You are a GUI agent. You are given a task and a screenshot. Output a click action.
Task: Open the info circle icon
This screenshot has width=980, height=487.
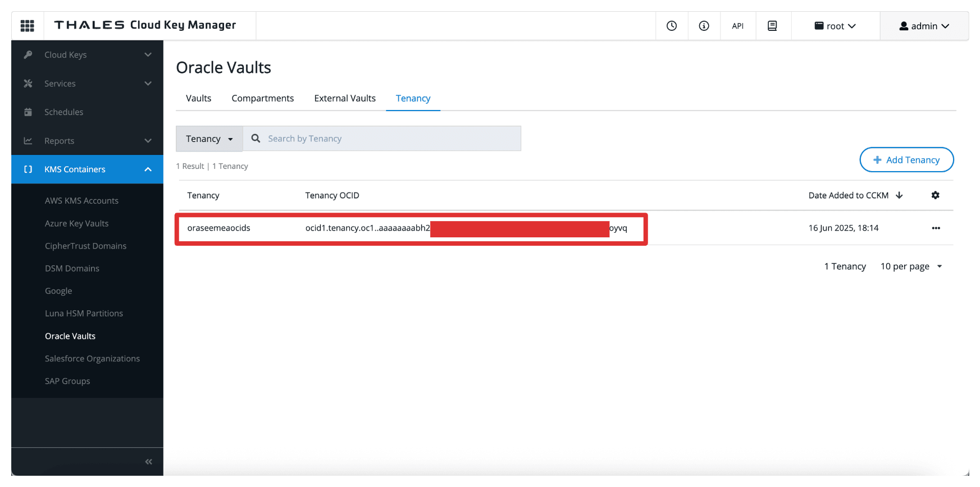tap(704, 26)
